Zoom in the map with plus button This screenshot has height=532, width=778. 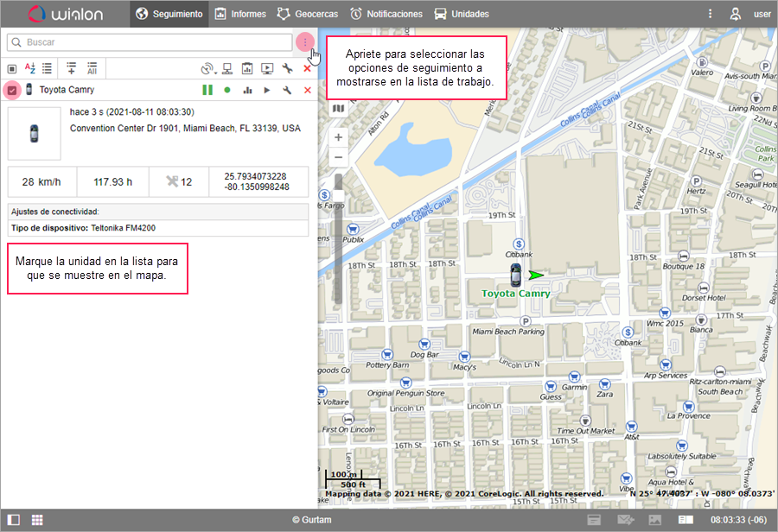[338, 137]
